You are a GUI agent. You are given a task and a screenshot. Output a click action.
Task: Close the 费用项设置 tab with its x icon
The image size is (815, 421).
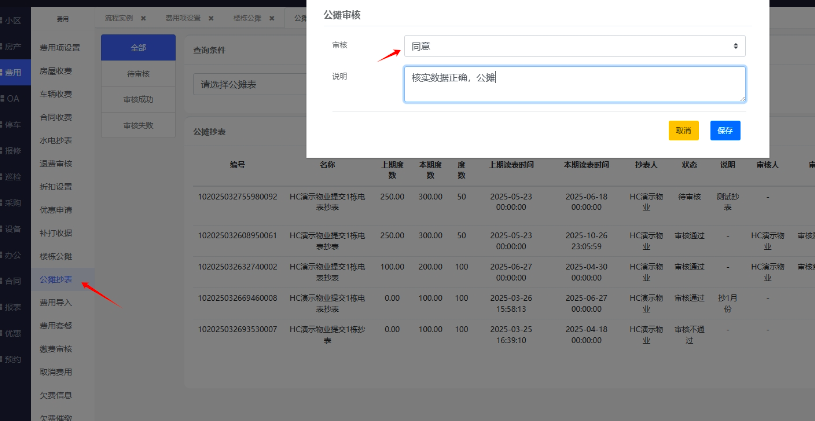(211, 18)
